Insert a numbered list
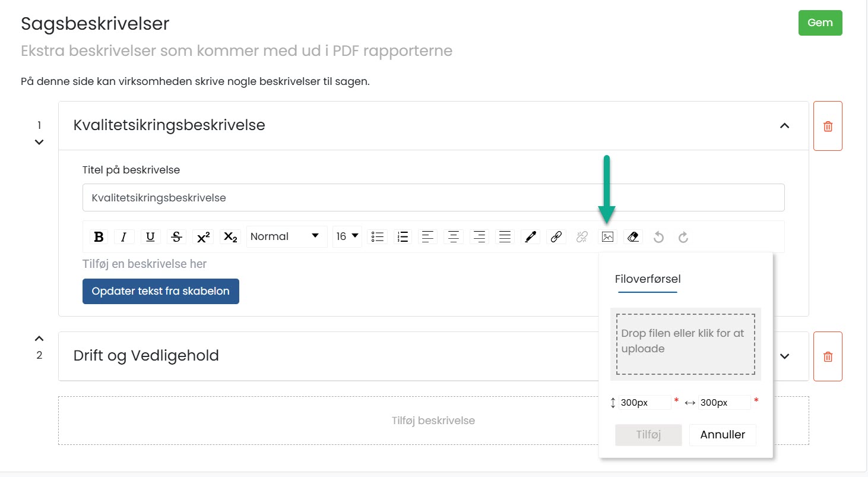The width and height of the screenshot is (868, 477). click(x=403, y=237)
